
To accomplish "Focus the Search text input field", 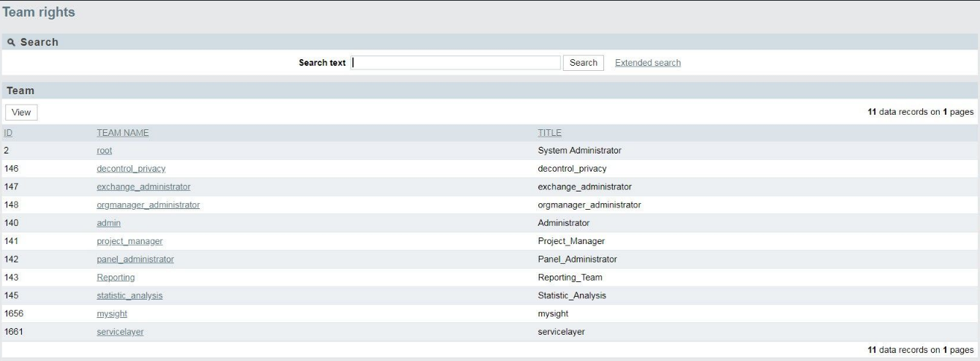I will point(456,63).
